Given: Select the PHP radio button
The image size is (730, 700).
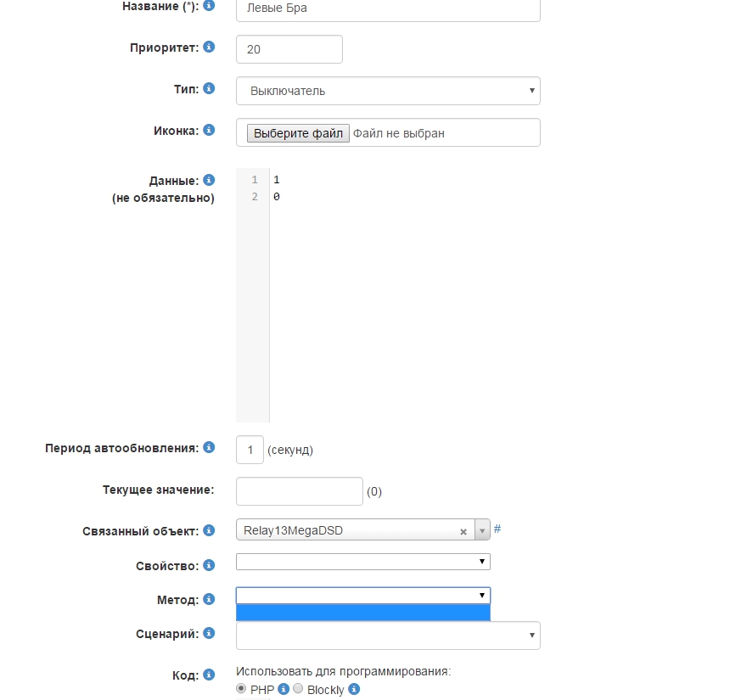Looking at the screenshot, I should click(x=242, y=689).
